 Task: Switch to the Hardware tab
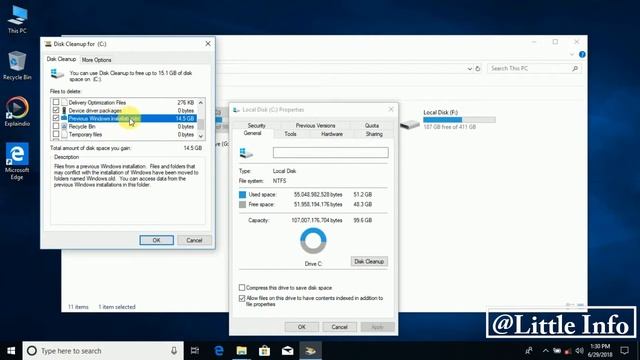332,134
